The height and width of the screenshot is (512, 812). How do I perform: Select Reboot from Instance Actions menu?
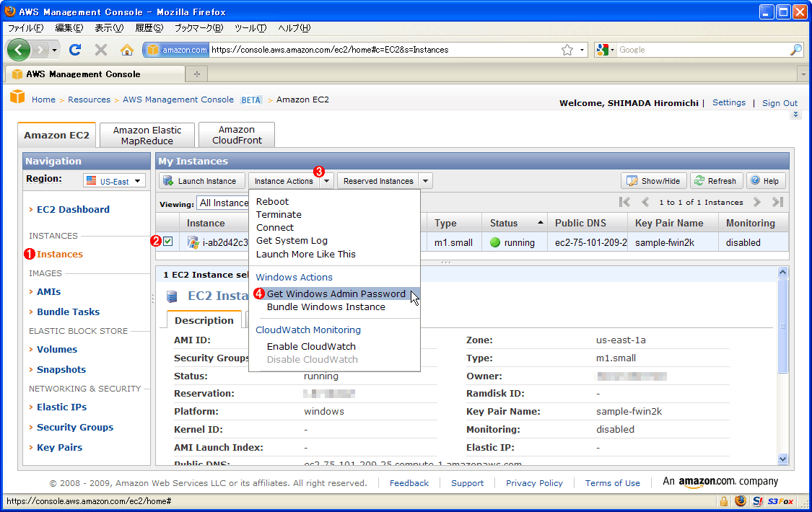click(x=272, y=202)
